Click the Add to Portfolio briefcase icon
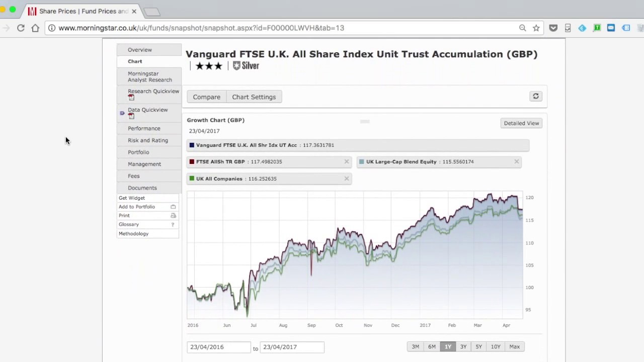This screenshot has height=362, width=644. 173,207
